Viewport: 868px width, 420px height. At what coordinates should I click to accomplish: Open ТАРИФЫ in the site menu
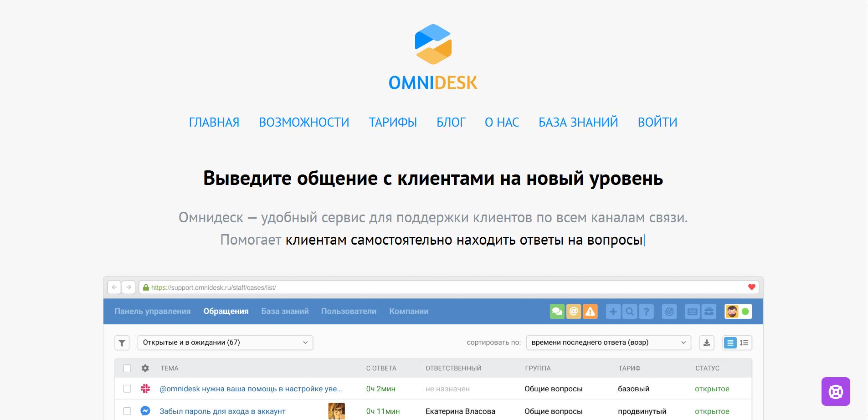[x=393, y=122]
